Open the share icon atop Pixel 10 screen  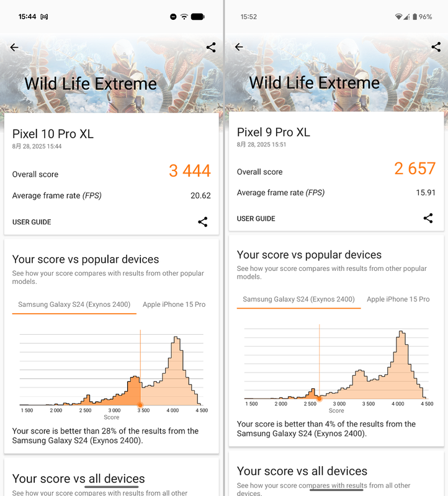pyautogui.click(x=210, y=47)
